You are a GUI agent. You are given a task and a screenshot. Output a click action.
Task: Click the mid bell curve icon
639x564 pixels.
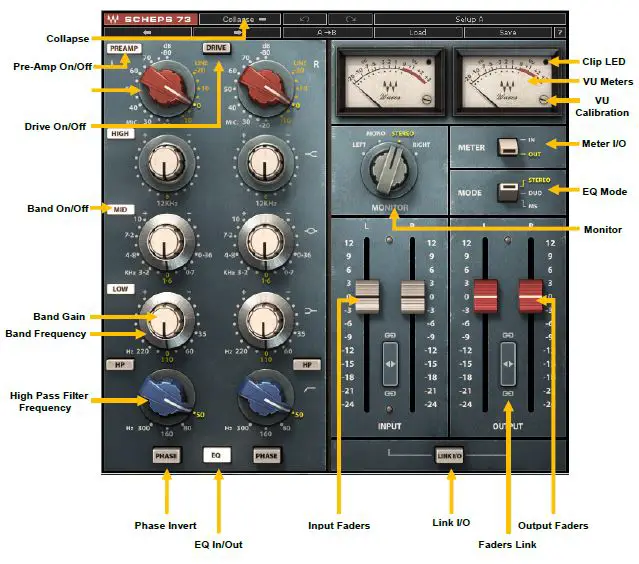coord(311,231)
